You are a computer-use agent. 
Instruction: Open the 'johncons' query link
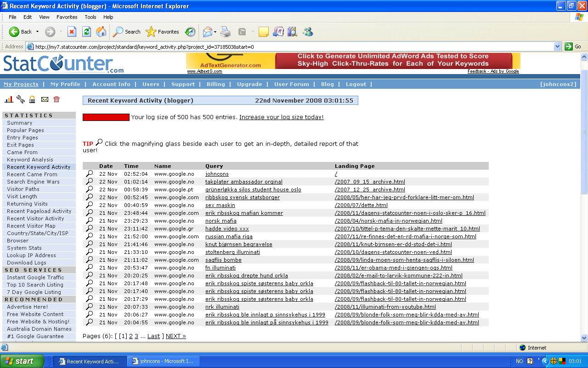[217, 174]
